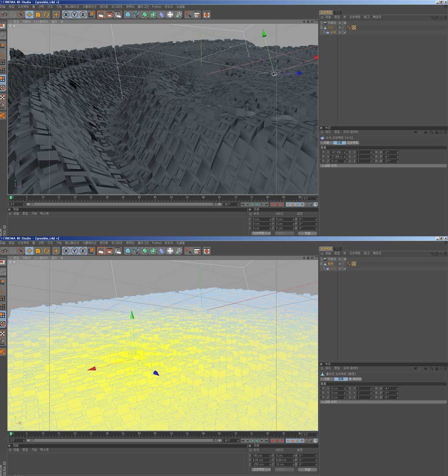Click the blue deformer capsule icon in top window

pyautogui.click(x=162, y=15)
